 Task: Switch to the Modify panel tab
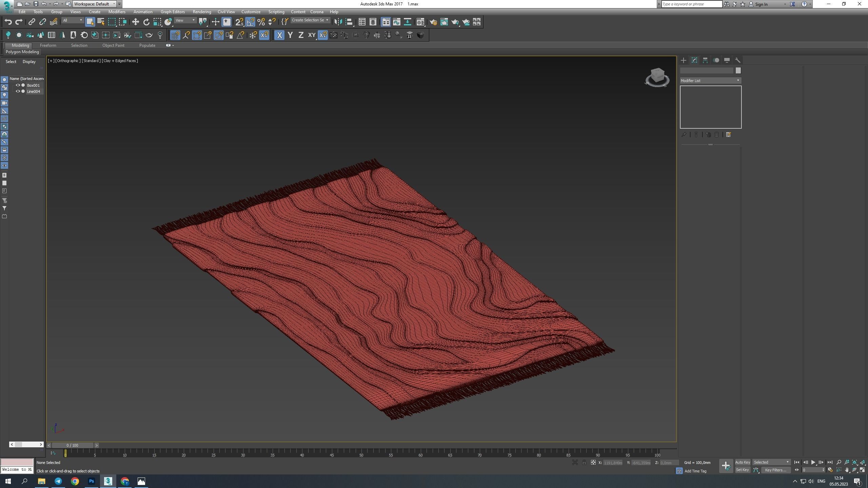(x=694, y=60)
